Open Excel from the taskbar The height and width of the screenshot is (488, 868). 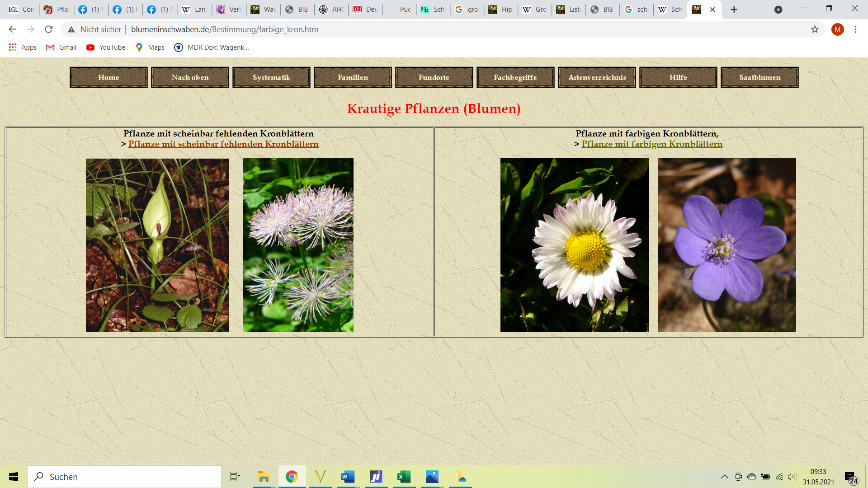[404, 477]
